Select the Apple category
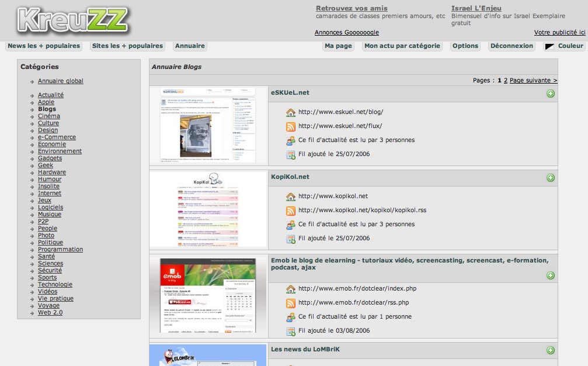Image resolution: width=588 pixels, height=366 pixels. (46, 102)
